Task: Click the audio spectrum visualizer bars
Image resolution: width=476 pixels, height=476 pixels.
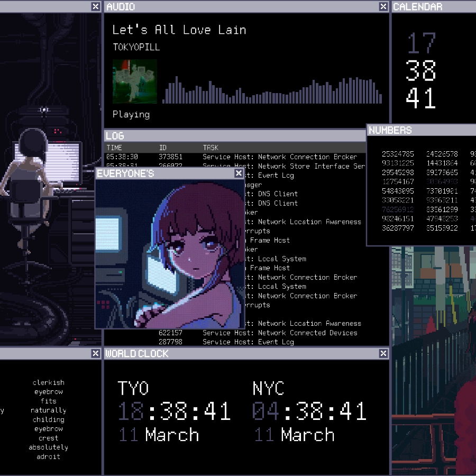Action: tap(272, 90)
